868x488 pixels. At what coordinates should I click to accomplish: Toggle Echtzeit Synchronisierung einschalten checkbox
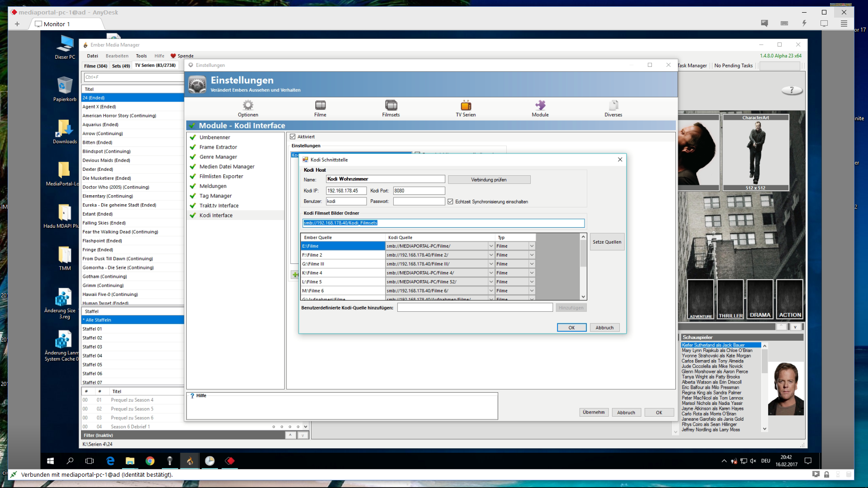click(x=450, y=202)
